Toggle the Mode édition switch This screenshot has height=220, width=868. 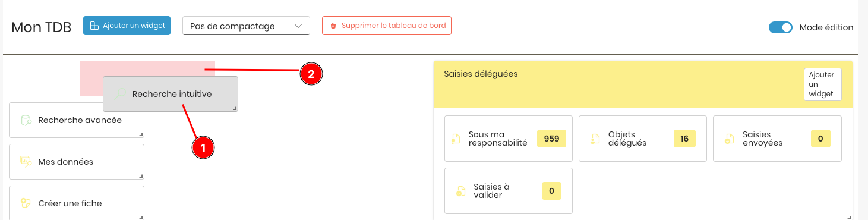tap(781, 27)
